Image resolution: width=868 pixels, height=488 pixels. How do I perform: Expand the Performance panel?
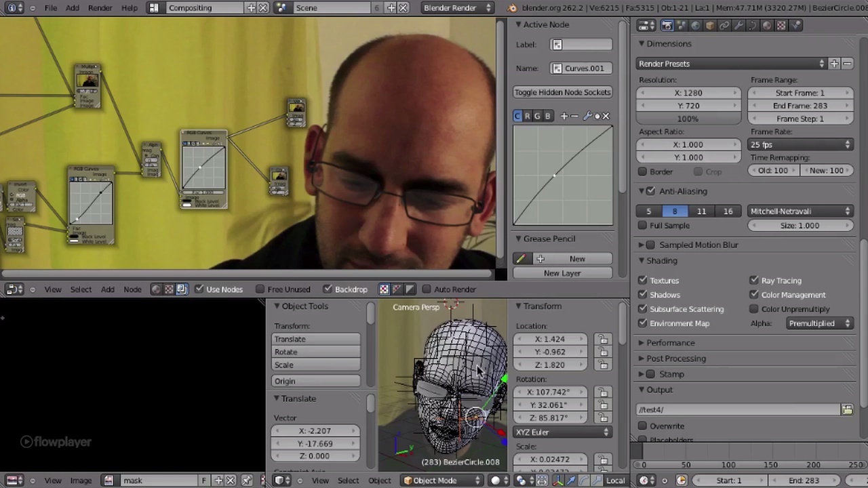tap(670, 343)
